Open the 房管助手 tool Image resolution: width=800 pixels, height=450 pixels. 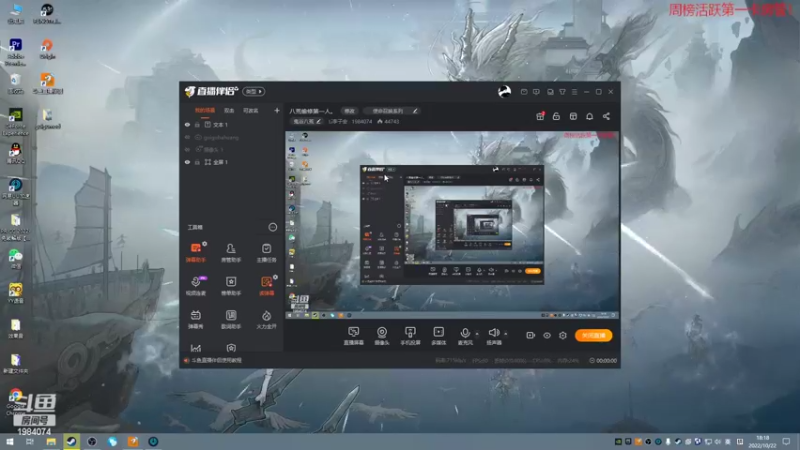(x=231, y=252)
